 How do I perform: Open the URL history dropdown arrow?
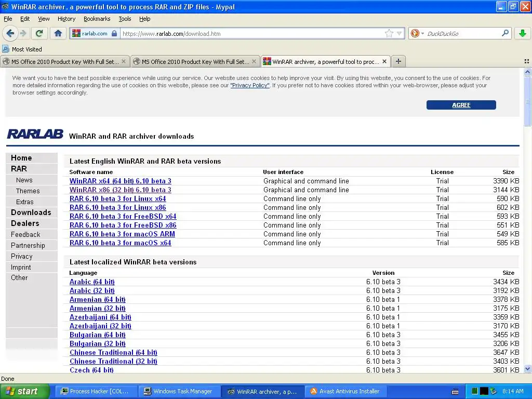point(400,33)
